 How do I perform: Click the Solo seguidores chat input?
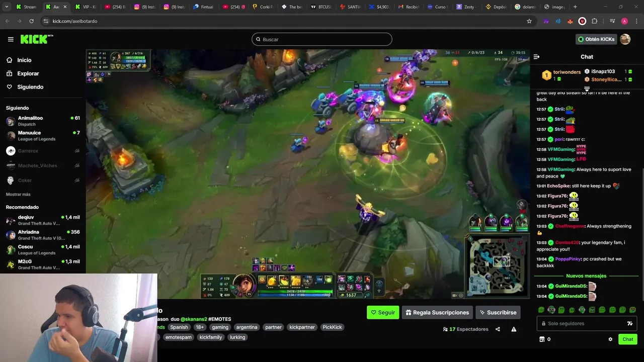587,323
